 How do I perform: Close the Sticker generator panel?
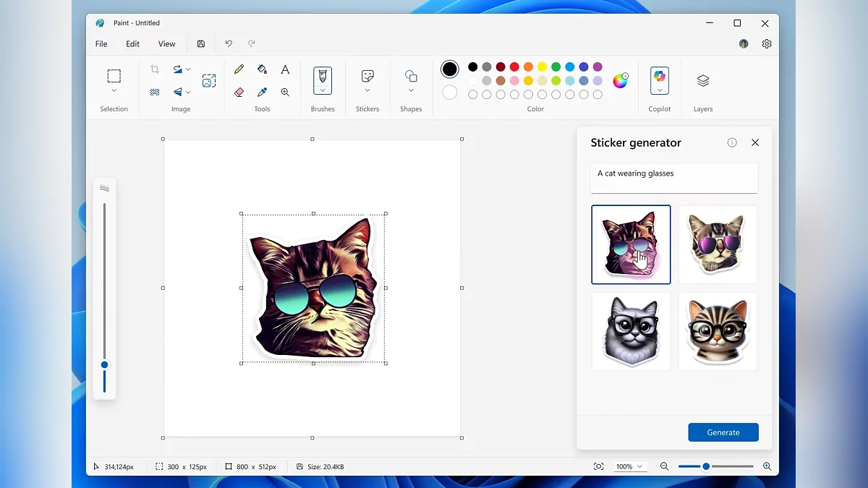pyautogui.click(x=755, y=142)
